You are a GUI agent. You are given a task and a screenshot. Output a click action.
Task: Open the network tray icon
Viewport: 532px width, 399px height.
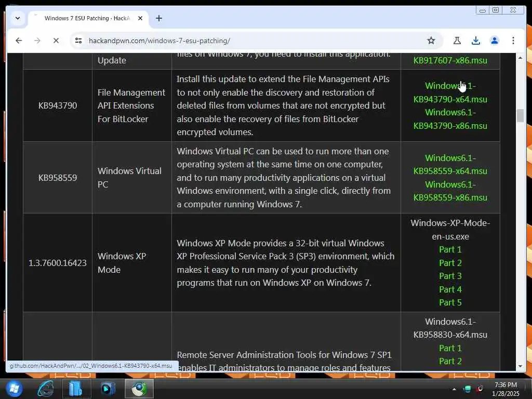coord(467,389)
